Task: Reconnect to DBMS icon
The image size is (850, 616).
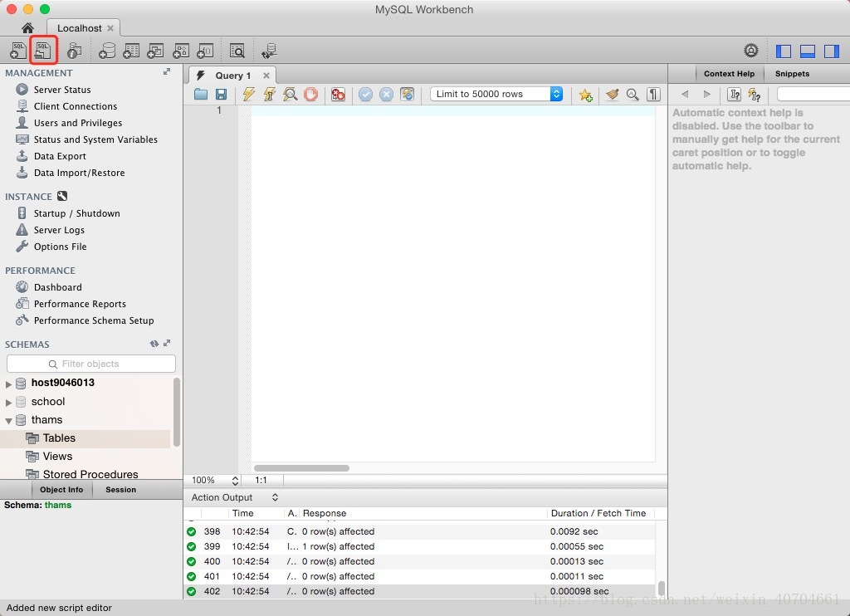Action: pyautogui.click(x=269, y=51)
